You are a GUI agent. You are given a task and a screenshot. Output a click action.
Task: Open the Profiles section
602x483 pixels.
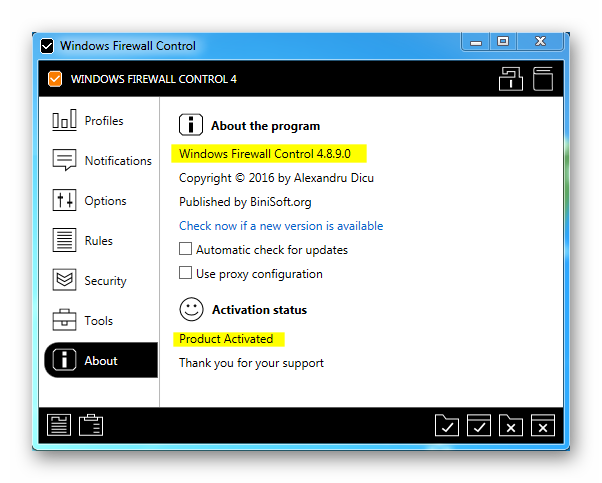click(x=101, y=121)
